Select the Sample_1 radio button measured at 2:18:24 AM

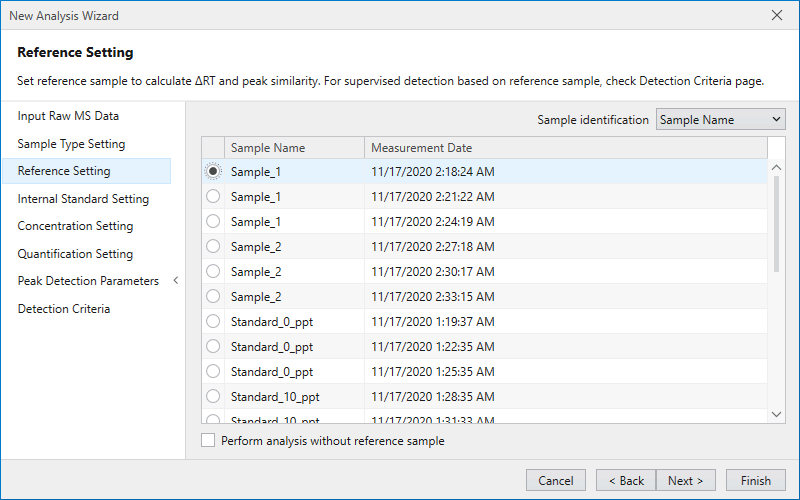[x=213, y=171]
